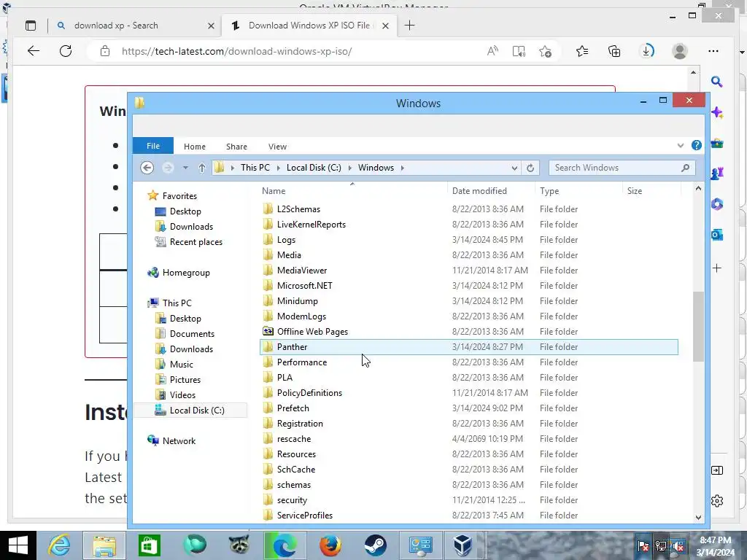Expand the This PC breadcrumb arrow
This screenshot has height=560, width=747.
point(279,168)
